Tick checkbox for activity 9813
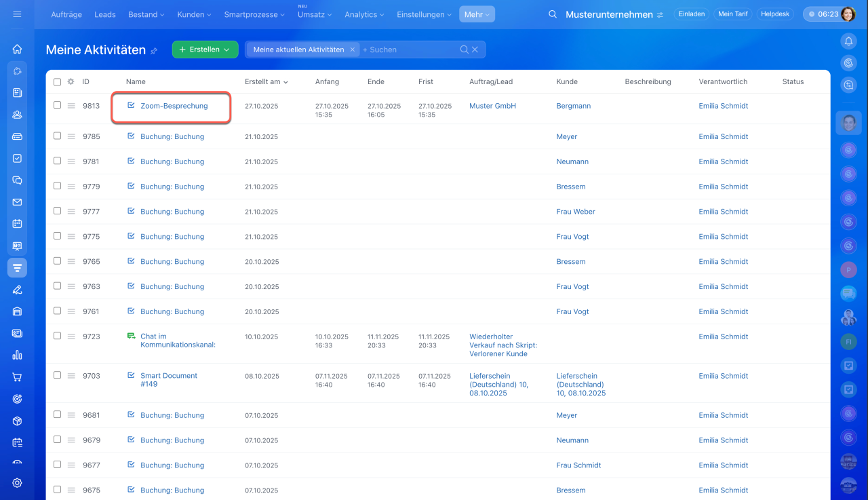 (x=57, y=105)
